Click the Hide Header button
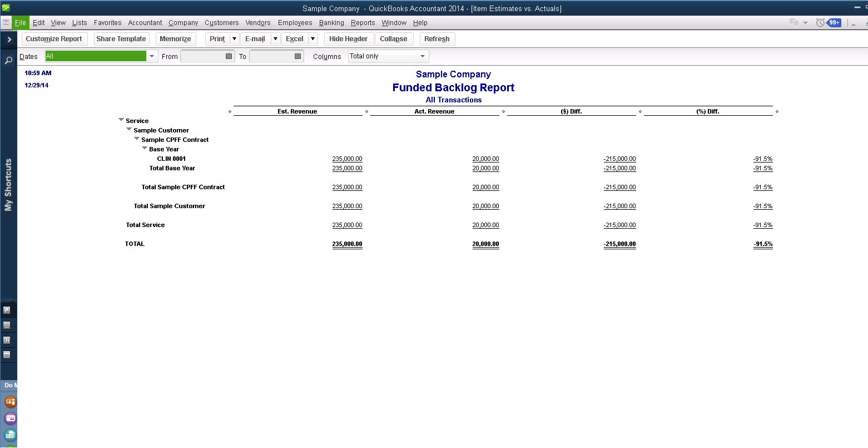The height and width of the screenshot is (448, 868). point(348,39)
